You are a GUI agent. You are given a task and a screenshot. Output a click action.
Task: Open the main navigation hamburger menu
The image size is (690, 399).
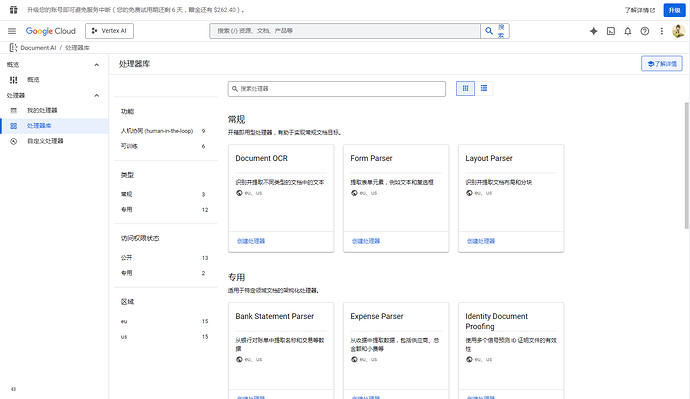[12, 31]
